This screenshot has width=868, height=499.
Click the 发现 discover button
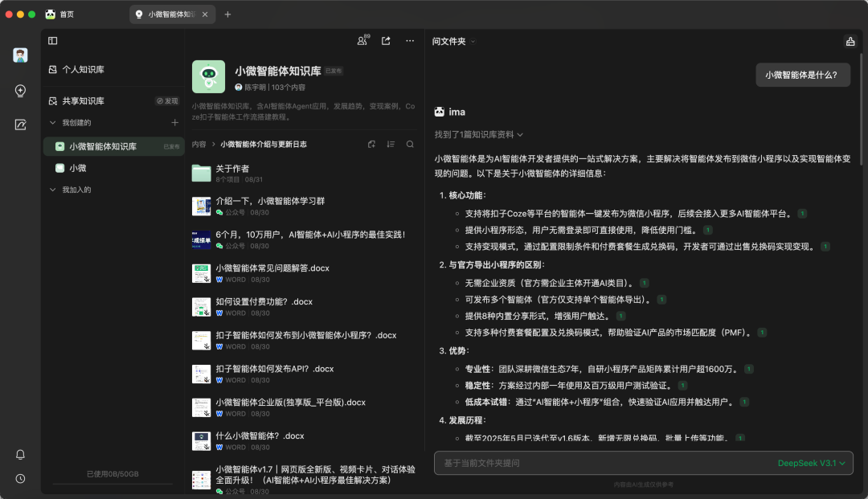(x=167, y=101)
